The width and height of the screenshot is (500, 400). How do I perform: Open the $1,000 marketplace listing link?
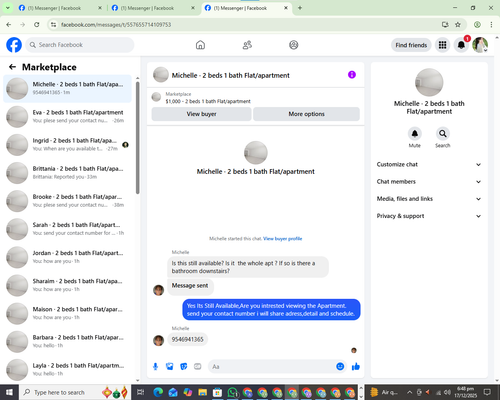pyautogui.click(x=208, y=101)
